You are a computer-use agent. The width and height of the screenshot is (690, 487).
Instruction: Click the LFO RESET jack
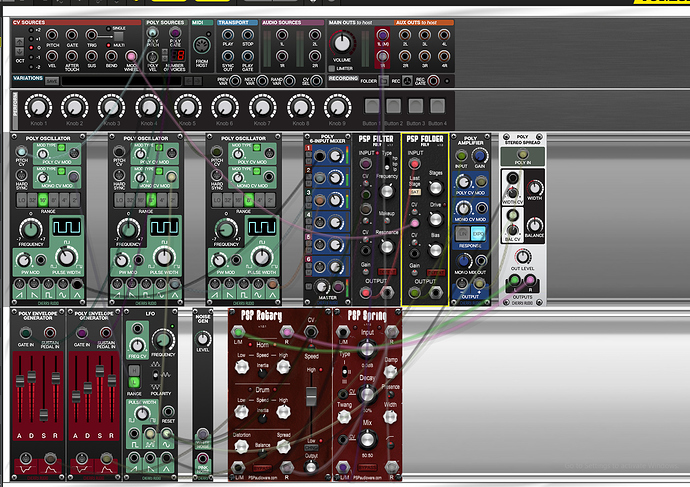[x=168, y=411]
